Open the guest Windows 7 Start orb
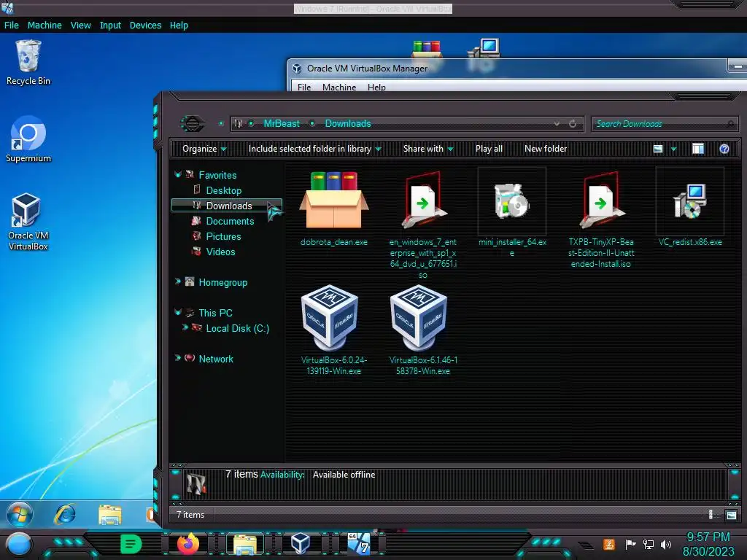This screenshot has width=747, height=560. tap(20, 514)
